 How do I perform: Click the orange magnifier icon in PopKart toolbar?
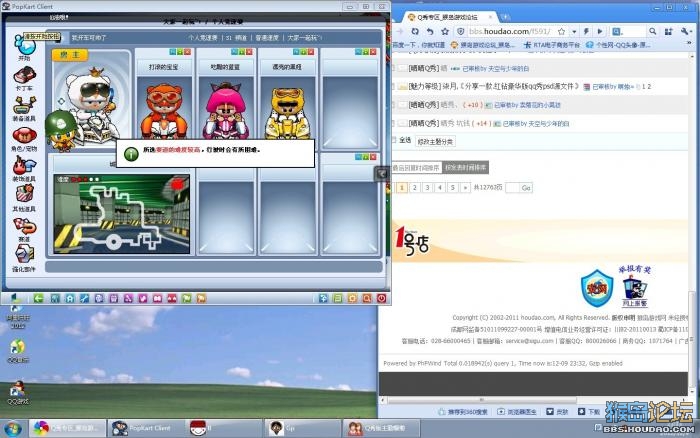(367, 298)
